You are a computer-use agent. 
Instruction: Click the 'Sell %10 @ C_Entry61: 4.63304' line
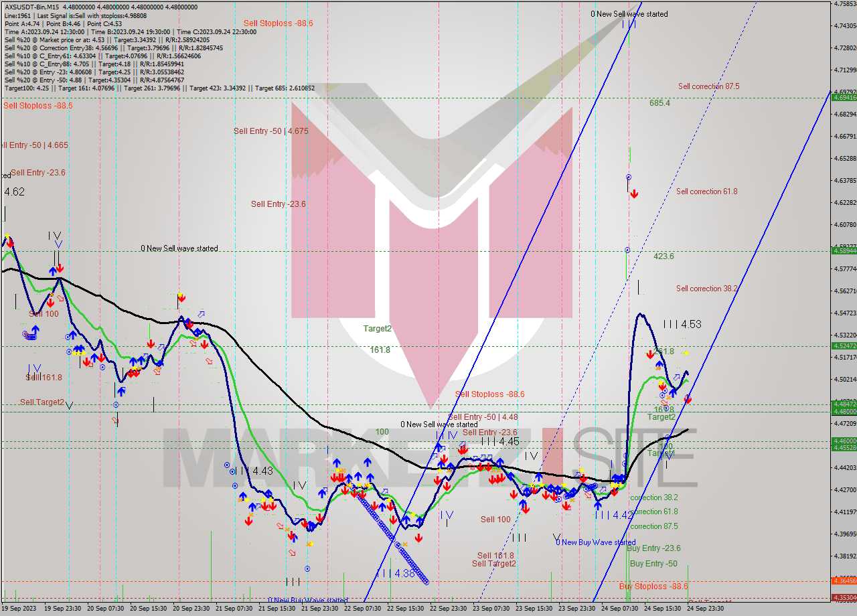click(x=103, y=56)
